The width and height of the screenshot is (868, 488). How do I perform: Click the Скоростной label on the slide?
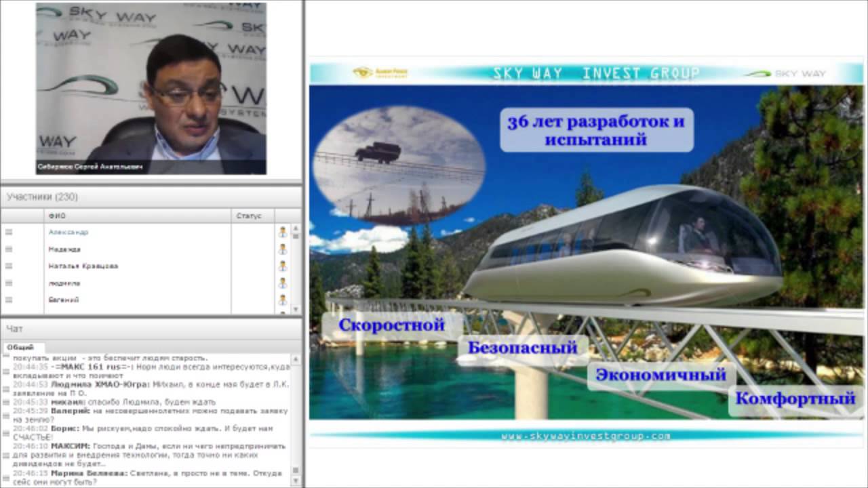[392, 325]
